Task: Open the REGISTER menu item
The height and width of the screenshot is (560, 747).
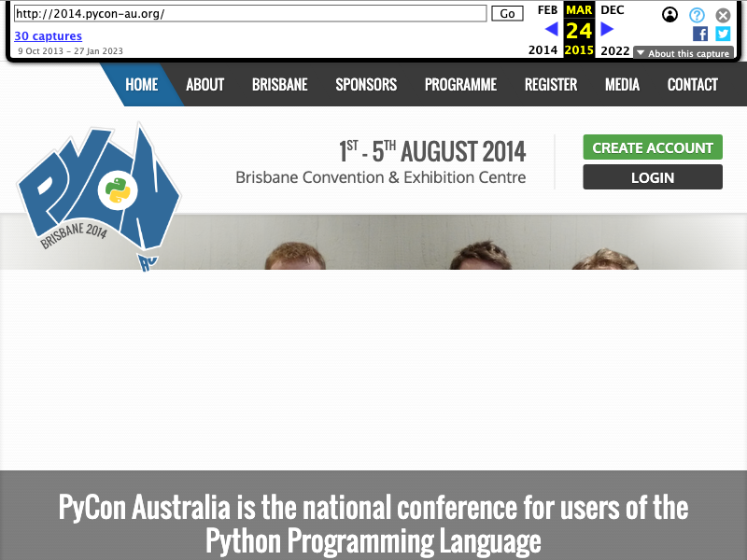Action: pos(551,84)
